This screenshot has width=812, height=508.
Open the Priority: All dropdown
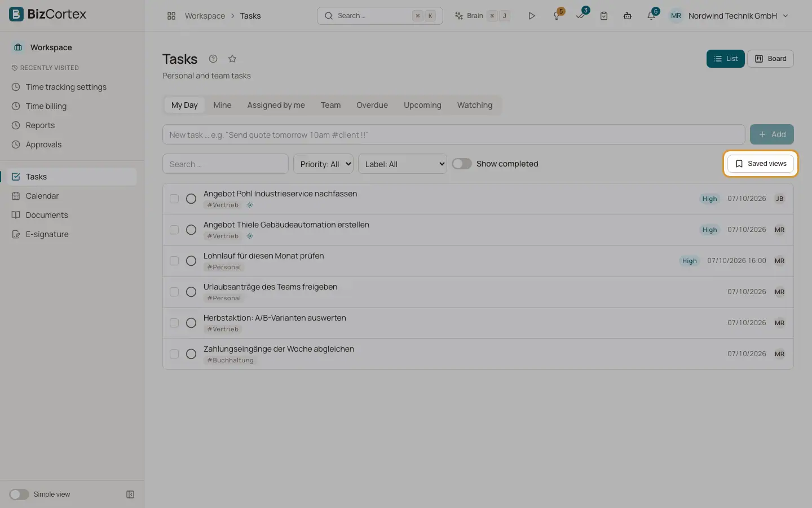click(x=323, y=164)
